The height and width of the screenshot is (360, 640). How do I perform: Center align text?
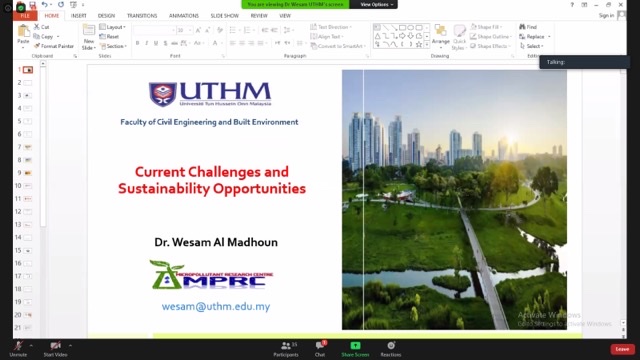pos(242,43)
